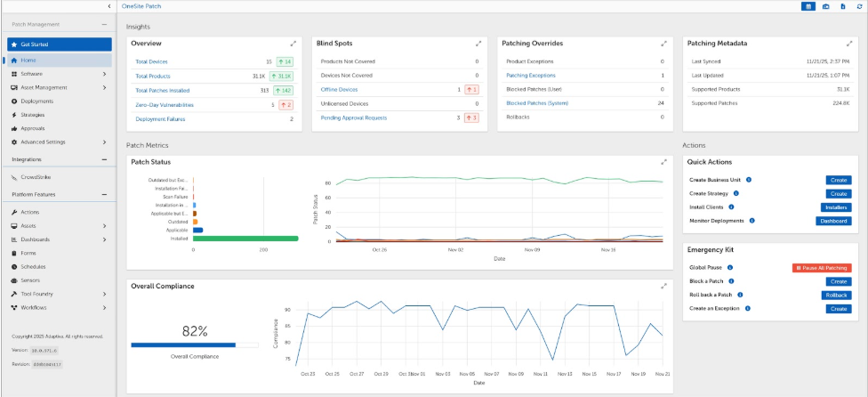Click the Overall Compliance progress bar
The image size is (868, 397).
coord(183,344)
